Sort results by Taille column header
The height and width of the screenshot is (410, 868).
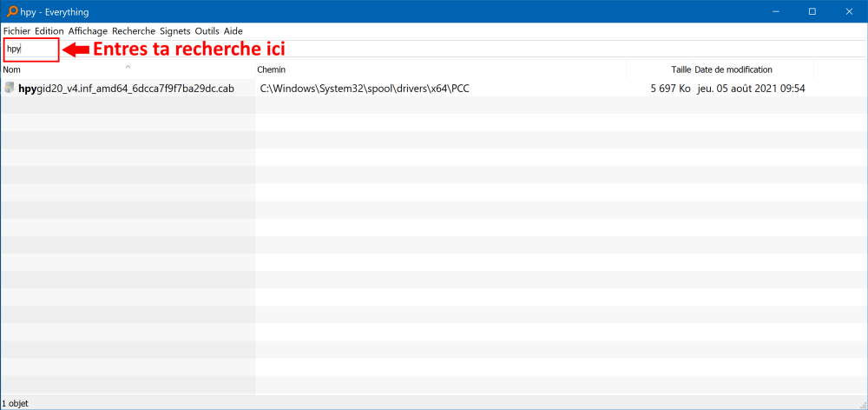click(x=660, y=69)
